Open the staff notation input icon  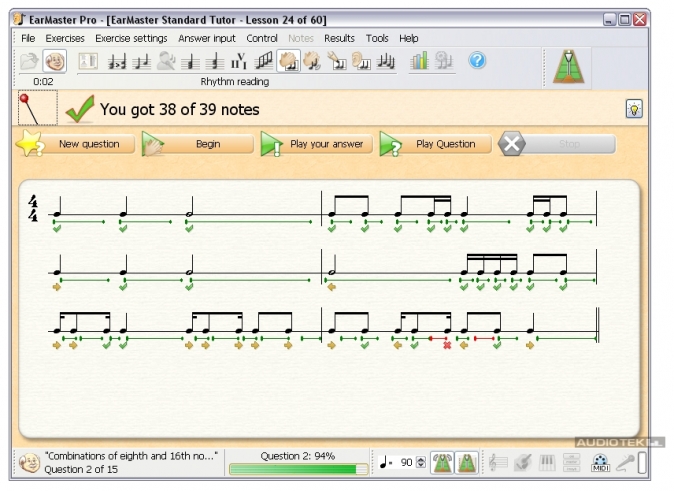tap(499, 463)
